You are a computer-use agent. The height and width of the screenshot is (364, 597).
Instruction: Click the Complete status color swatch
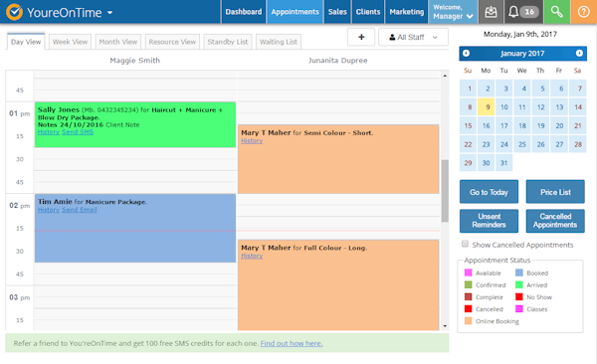[469, 296]
